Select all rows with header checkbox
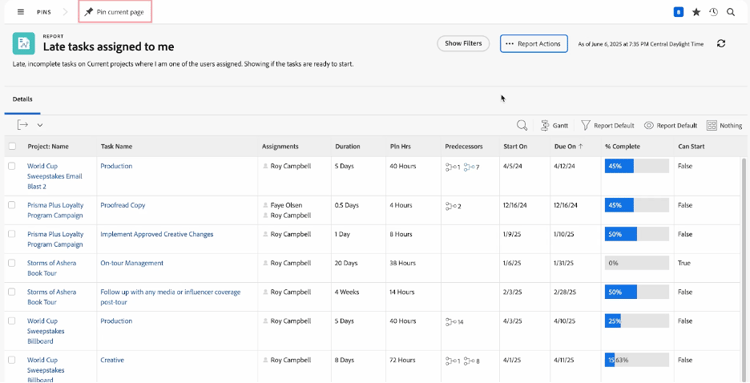Screen dimensions: 750x383 (12, 146)
